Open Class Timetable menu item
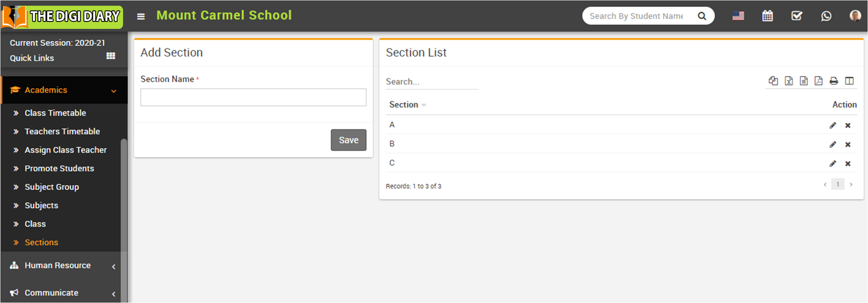The height and width of the screenshot is (303, 868). point(55,113)
